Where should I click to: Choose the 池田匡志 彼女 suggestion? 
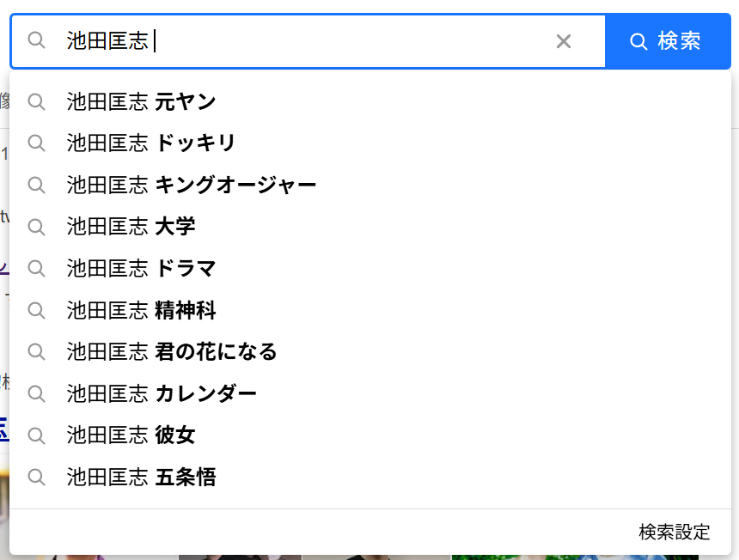pos(370,435)
